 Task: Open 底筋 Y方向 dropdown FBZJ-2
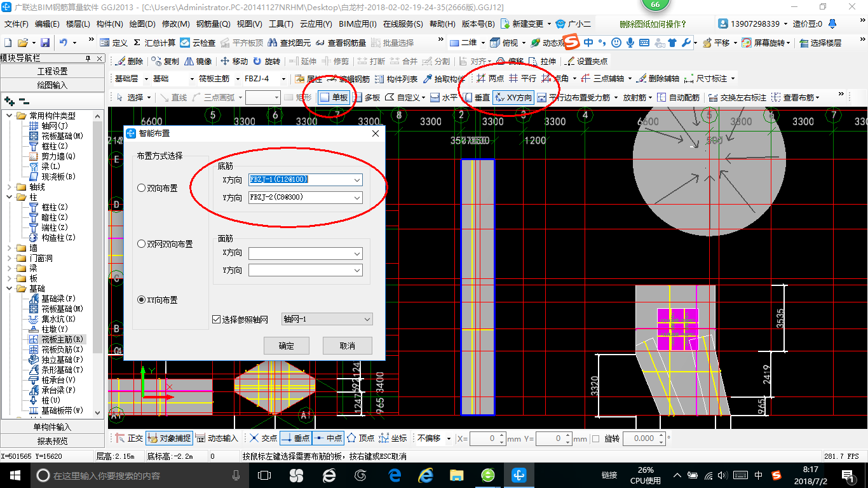(x=357, y=198)
